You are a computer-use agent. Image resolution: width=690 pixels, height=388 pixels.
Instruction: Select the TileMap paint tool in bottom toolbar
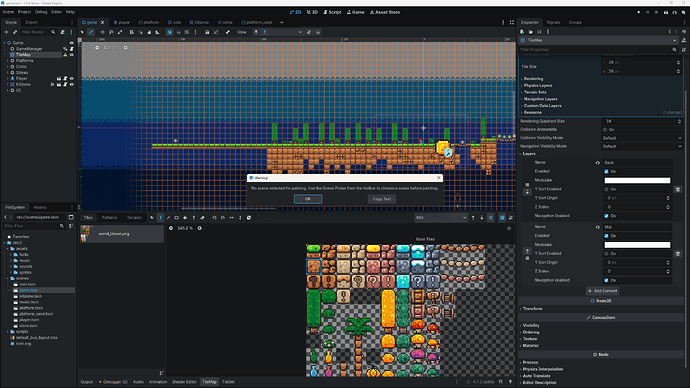[x=160, y=217]
